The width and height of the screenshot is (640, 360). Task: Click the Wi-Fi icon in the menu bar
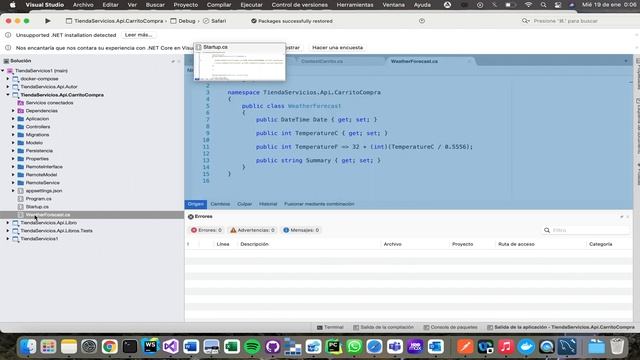[528, 5]
